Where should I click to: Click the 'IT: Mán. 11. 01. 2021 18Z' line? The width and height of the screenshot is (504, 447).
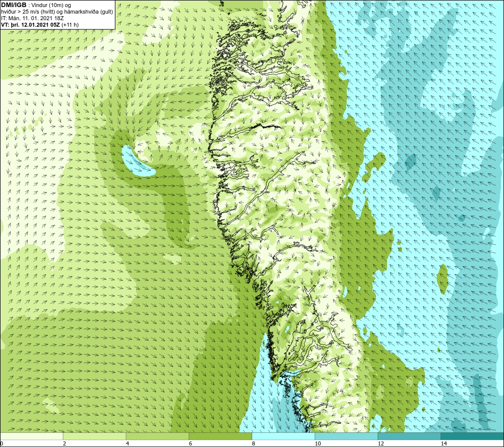point(32,18)
